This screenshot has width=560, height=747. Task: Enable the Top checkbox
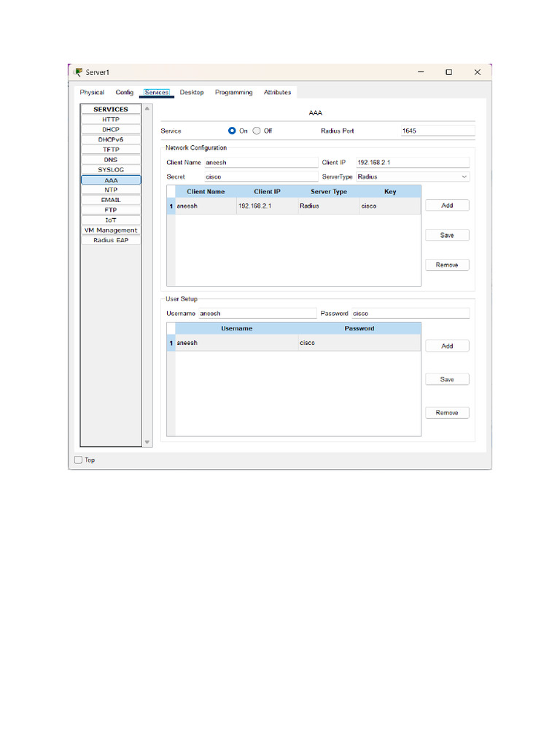[79, 460]
